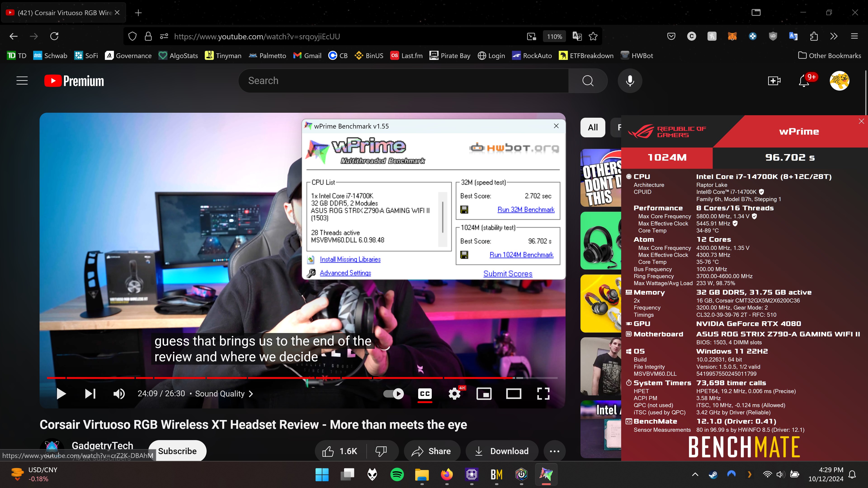Screen dimensions: 868x488
Task: Click the translate page icon in address bar
Action: (577, 36)
